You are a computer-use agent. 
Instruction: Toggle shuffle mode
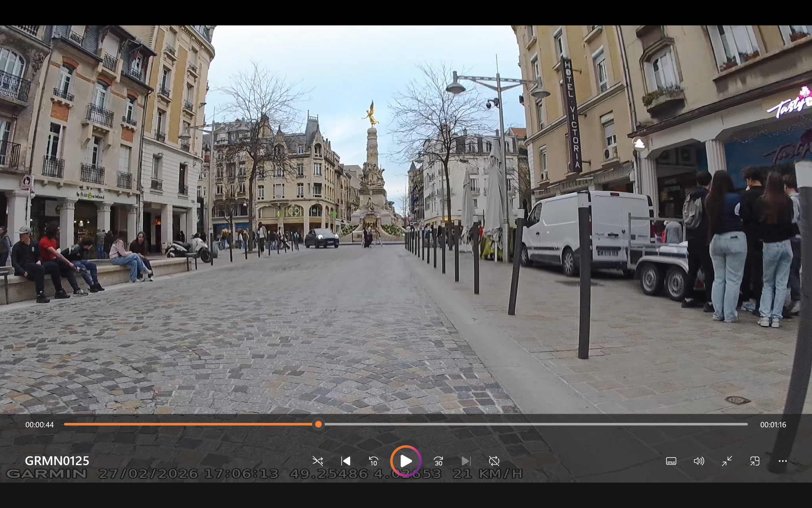[318, 461]
